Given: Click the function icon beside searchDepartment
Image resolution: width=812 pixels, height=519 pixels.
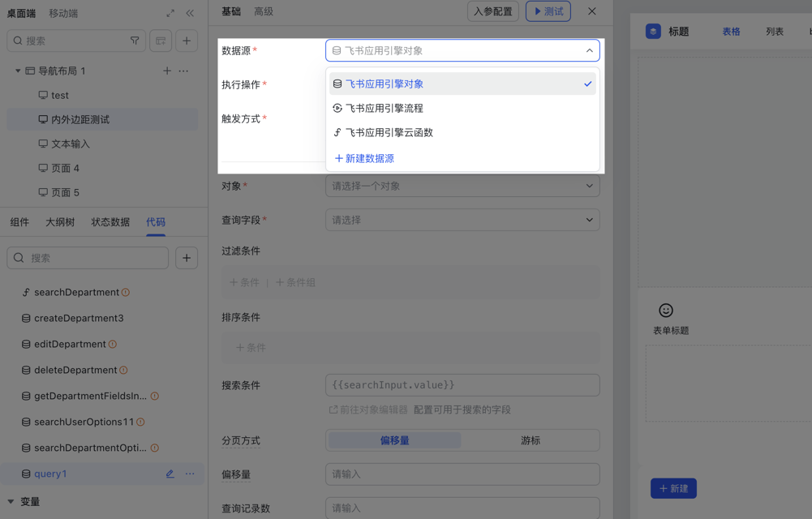Looking at the screenshot, I should tap(26, 293).
